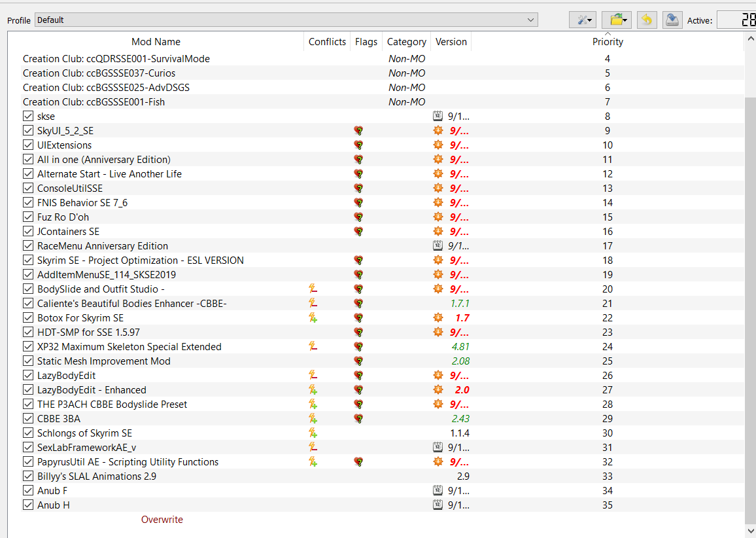756x538 pixels.
Task: Sort by the Category column header
Action: point(406,41)
